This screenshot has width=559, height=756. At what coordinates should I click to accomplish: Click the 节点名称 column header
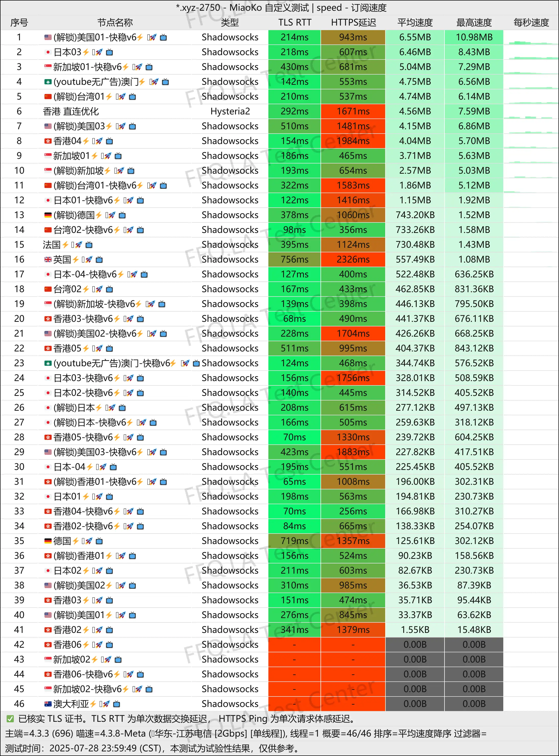pyautogui.click(x=115, y=23)
